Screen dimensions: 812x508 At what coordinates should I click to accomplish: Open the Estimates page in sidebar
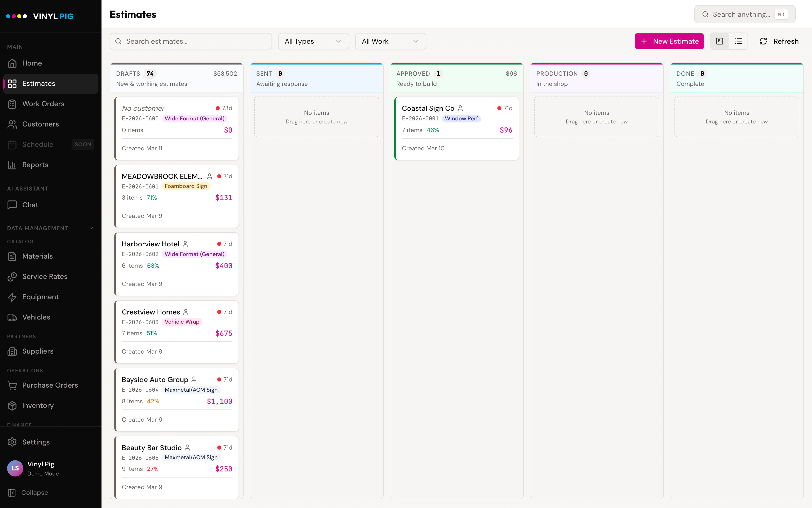pyautogui.click(x=51, y=84)
